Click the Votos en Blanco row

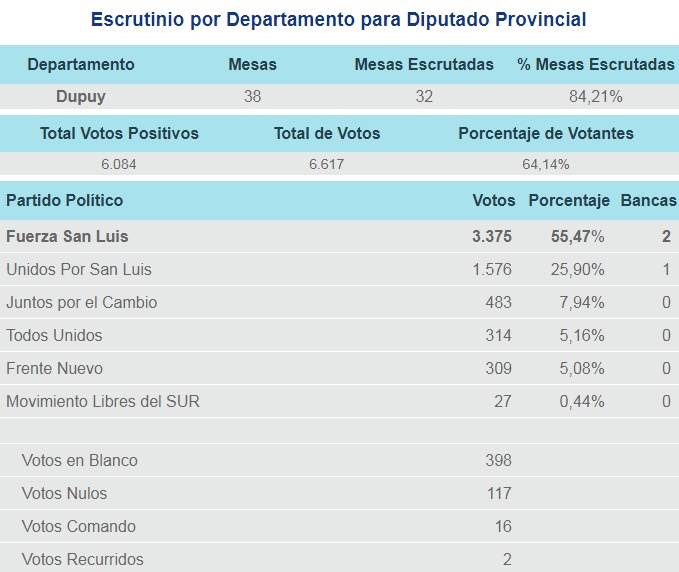[x=340, y=460]
